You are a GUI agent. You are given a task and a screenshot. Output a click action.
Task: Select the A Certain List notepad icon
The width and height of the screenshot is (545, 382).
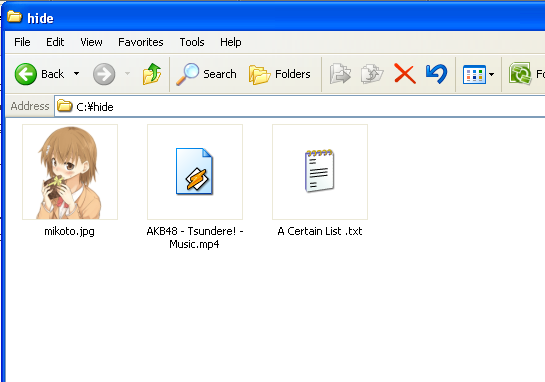click(x=320, y=172)
